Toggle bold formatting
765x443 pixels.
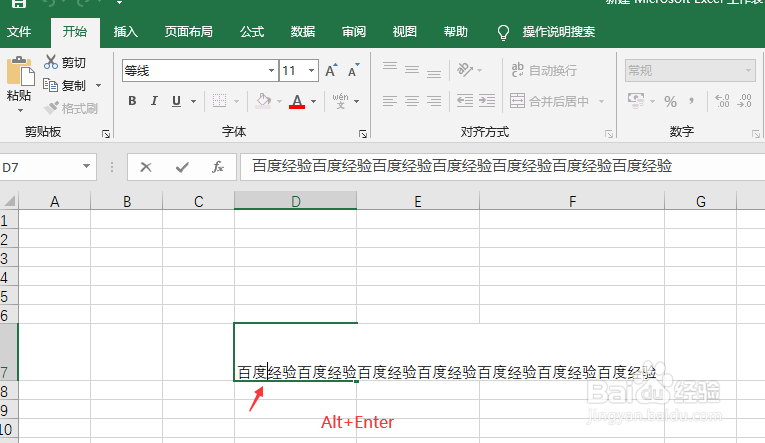tap(132, 101)
